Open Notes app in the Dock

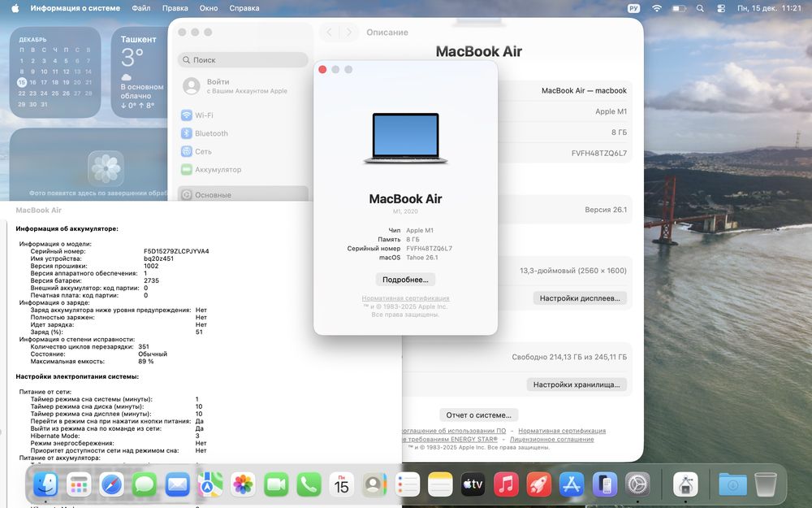440,485
